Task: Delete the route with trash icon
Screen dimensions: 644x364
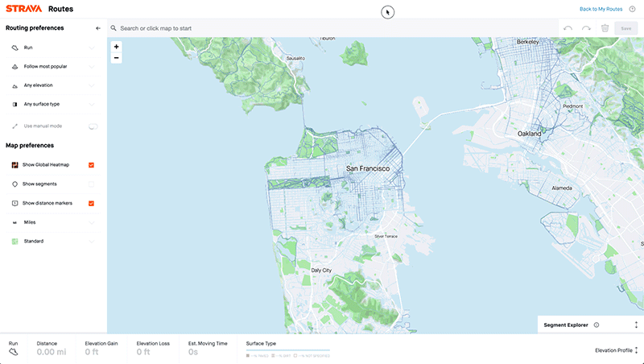Action: pos(605,28)
